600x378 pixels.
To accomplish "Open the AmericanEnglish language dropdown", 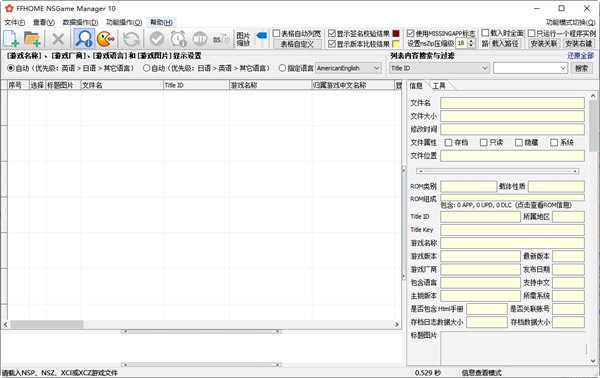I will [348, 68].
